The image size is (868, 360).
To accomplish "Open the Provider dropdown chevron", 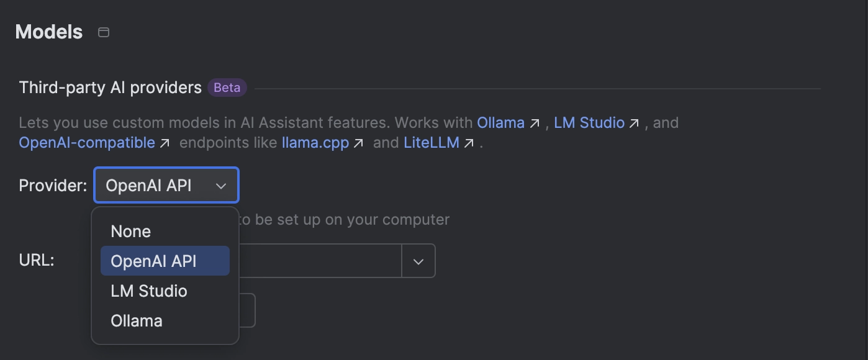I will 221,184.
